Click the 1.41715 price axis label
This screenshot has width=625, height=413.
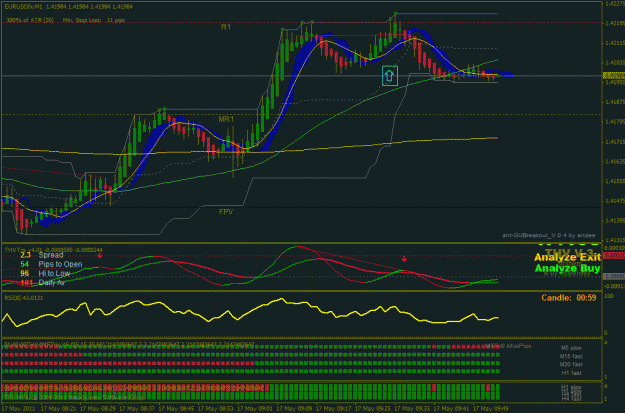coord(614,142)
